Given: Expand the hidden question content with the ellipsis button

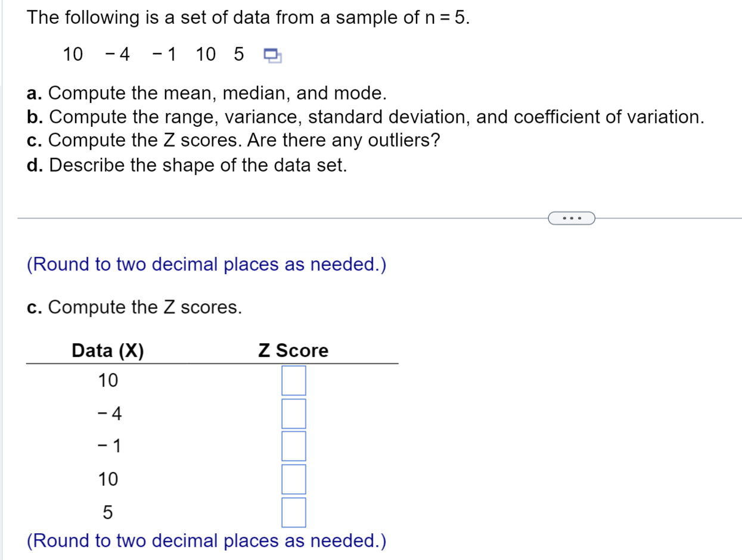Looking at the screenshot, I should coord(572,218).
